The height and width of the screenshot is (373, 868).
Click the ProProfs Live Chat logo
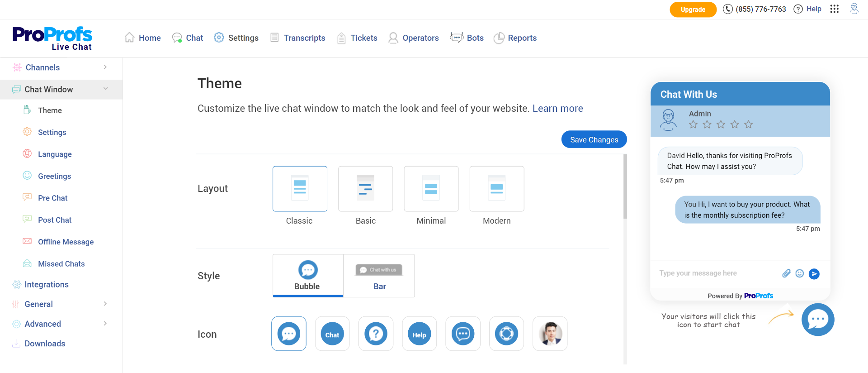[x=52, y=38]
